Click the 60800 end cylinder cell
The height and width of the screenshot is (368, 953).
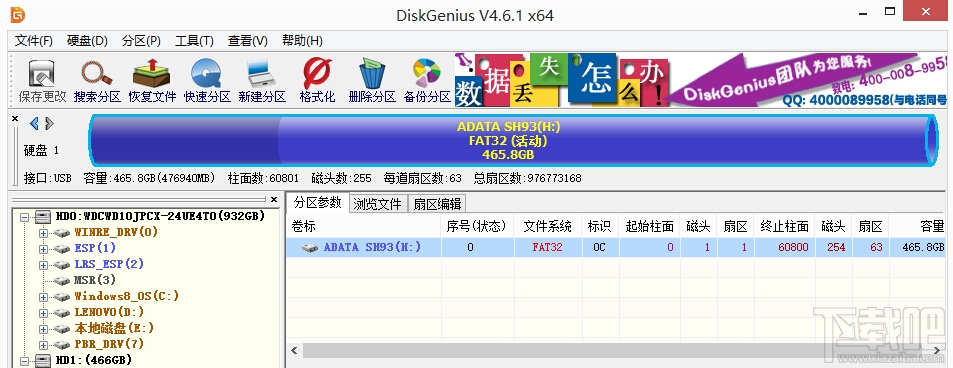(x=785, y=248)
